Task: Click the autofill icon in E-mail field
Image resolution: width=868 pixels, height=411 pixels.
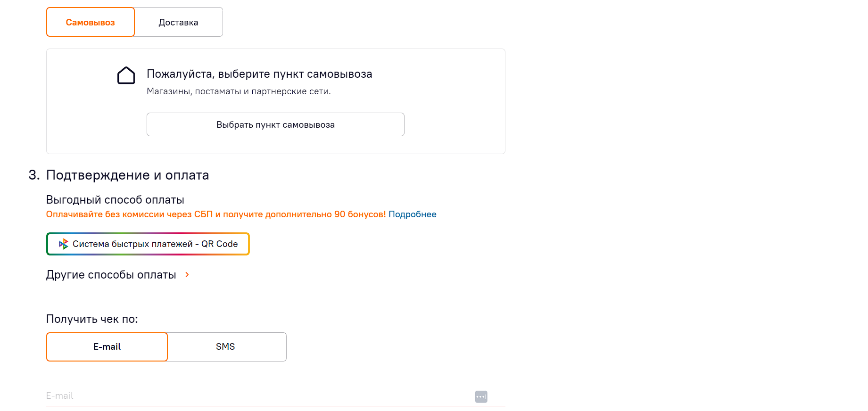Action: pos(481,397)
